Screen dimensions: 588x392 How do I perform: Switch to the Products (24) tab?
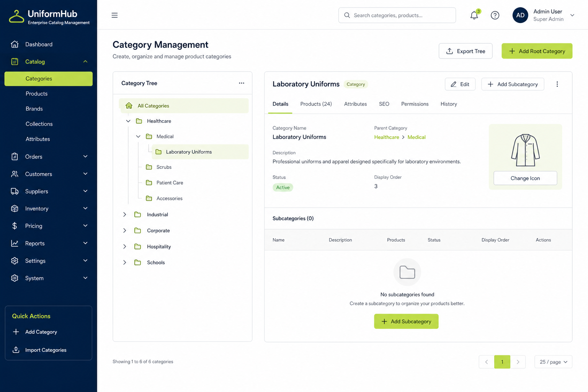[316, 104]
